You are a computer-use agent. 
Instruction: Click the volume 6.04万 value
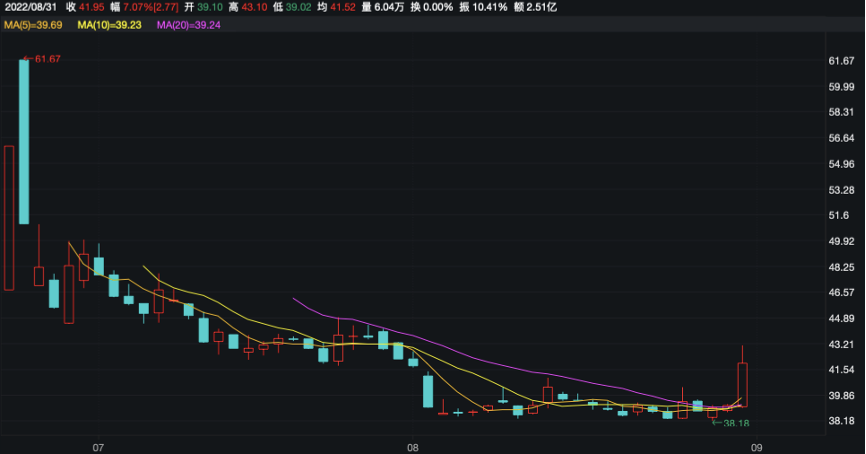[389, 7]
